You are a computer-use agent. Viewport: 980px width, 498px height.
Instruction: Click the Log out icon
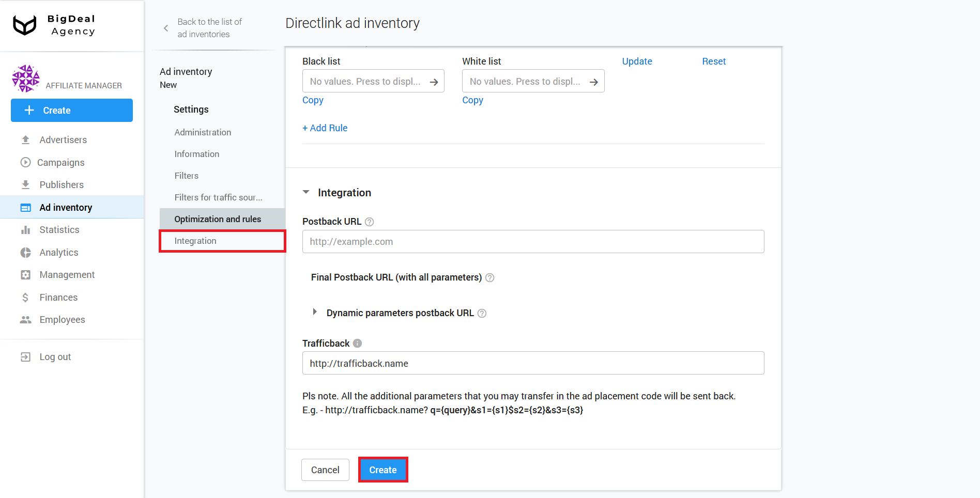tap(26, 356)
